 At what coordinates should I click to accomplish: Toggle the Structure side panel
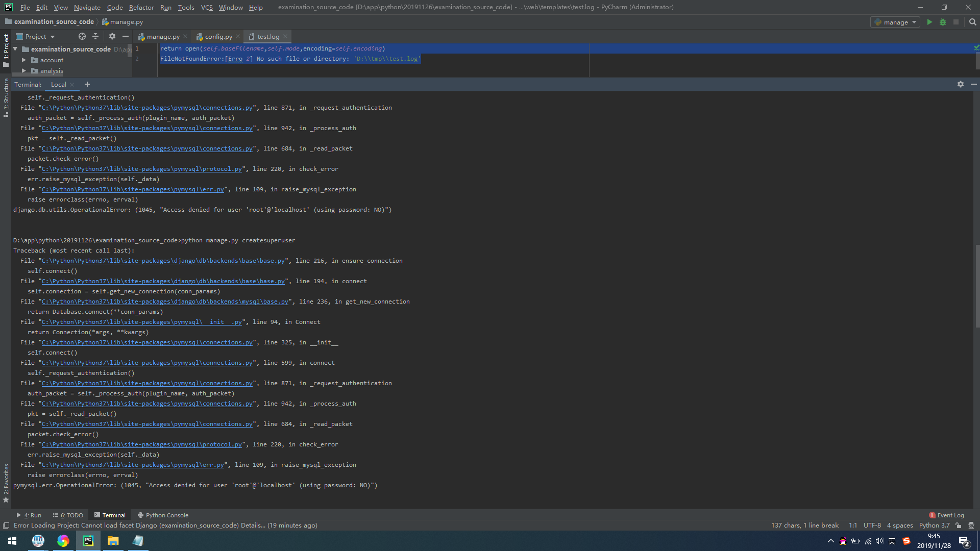[6, 97]
